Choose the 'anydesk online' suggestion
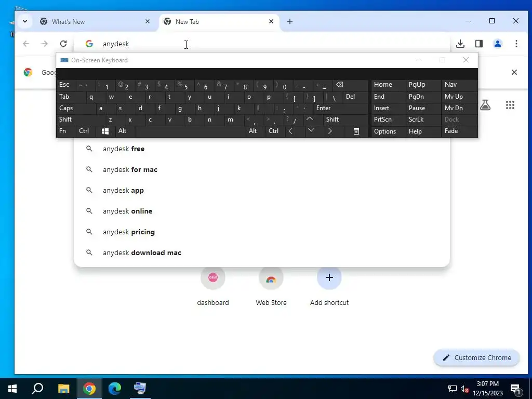 (262, 211)
